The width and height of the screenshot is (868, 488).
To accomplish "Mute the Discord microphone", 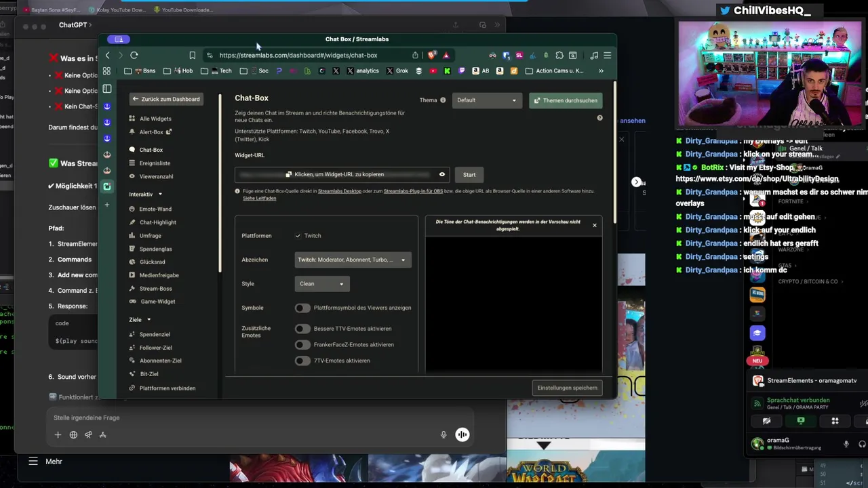I will (846, 444).
